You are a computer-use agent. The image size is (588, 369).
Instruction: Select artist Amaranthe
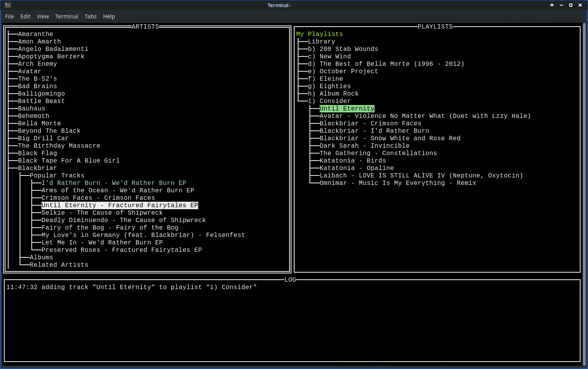pyautogui.click(x=35, y=34)
